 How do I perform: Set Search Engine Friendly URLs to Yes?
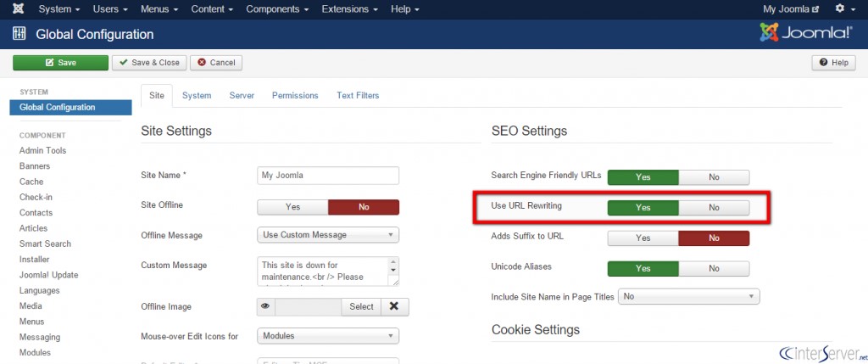(x=643, y=177)
